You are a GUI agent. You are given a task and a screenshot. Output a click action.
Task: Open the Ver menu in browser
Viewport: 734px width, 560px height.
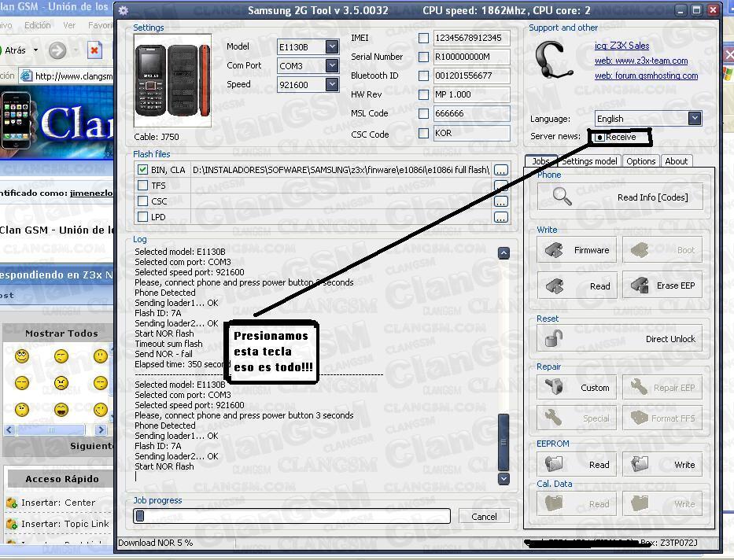69,25
